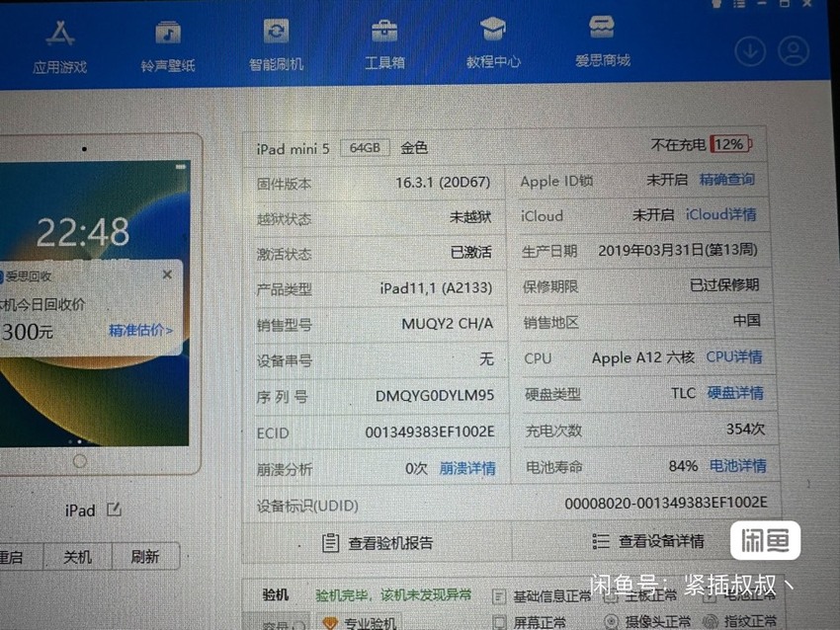Click 精准估价 precise valuation link
The width and height of the screenshot is (840, 630).
coord(141,330)
